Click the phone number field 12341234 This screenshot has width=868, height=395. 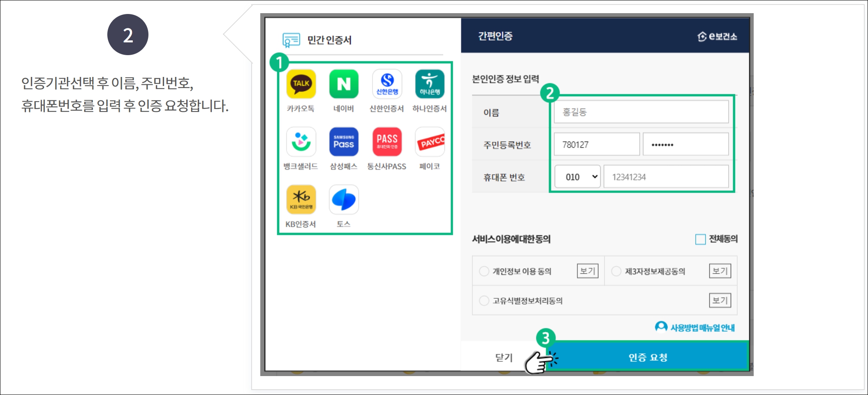coord(666,177)
